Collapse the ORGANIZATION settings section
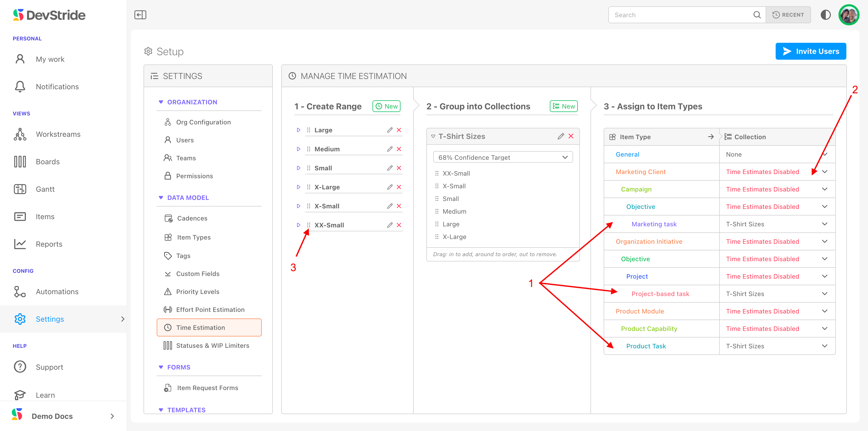This screenshot has width=868, height=431. 161,102
